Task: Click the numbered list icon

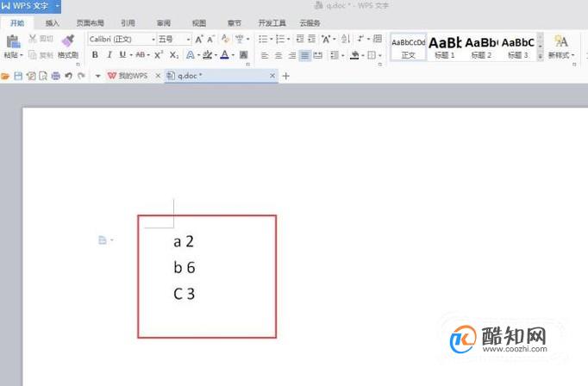Action: pyautogui.click(x=279, y=39)
